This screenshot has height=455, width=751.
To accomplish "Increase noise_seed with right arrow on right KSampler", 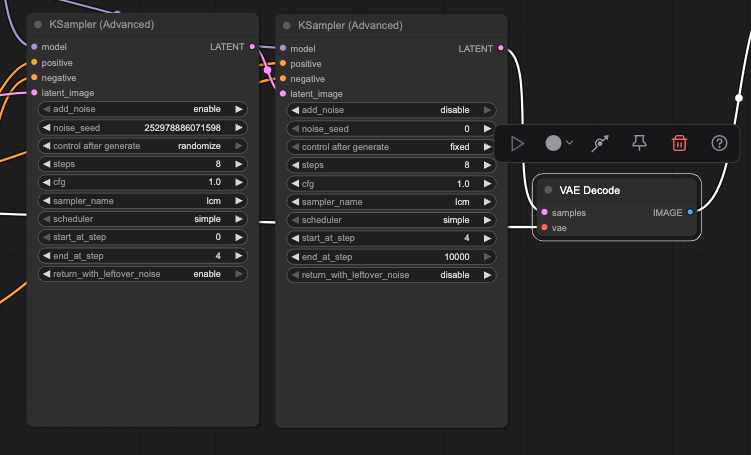I will [487, 129].
